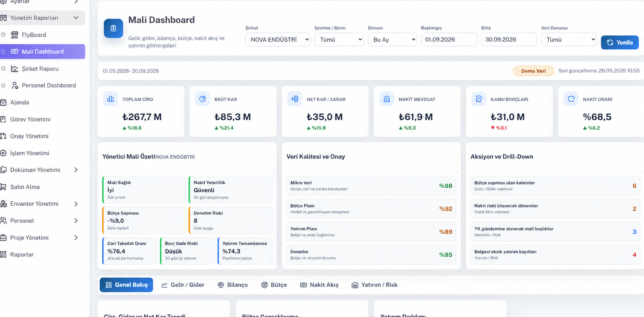Click the Onay Yönetimi branch icon
The image size is (644, 317).
click(x=3, y=136)
